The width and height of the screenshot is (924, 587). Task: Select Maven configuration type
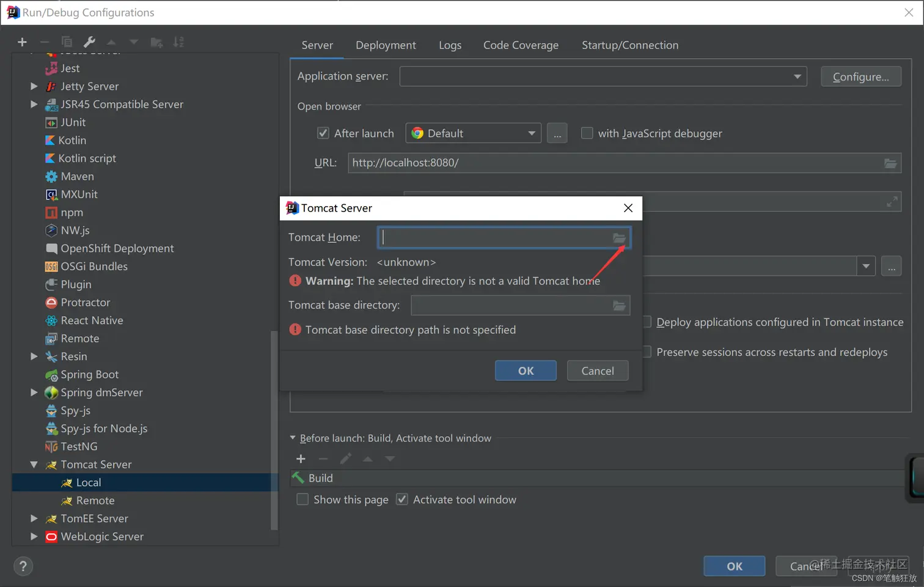[69, 176]
